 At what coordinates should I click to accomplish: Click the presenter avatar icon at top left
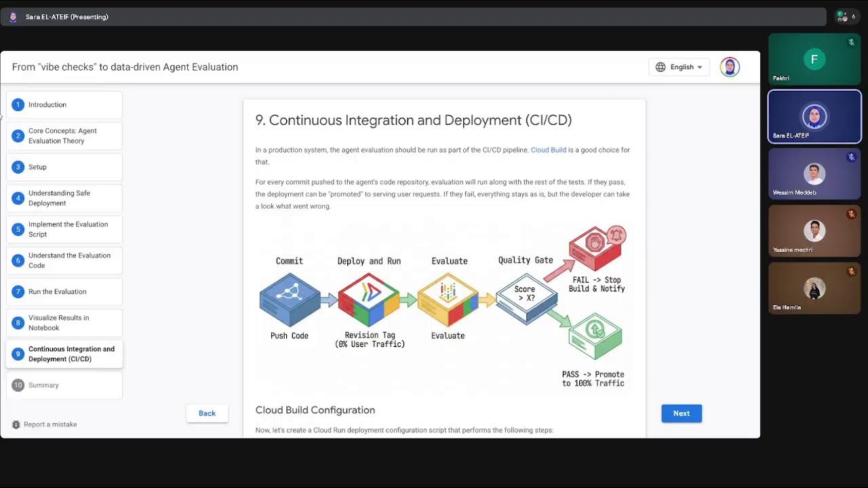pos(13,17)
